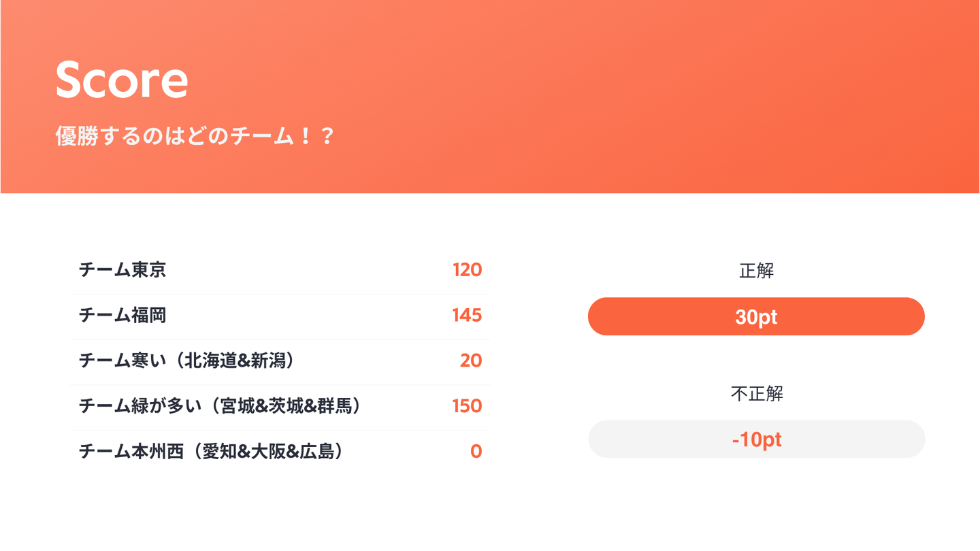
Task: Click the orange 30pt correct-answer button
Action: point(756,317)
